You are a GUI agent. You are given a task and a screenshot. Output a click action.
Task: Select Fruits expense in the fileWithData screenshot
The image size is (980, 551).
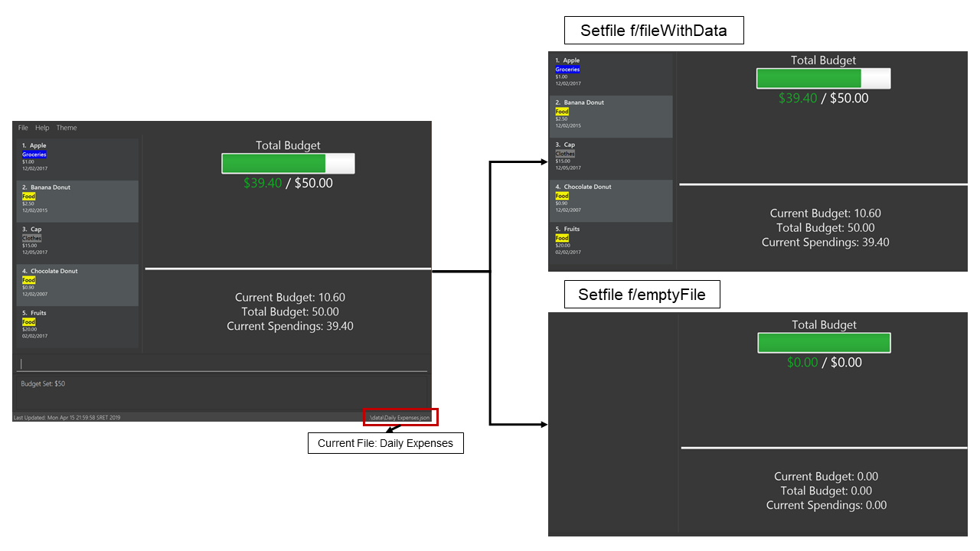(x=611, y=243)
